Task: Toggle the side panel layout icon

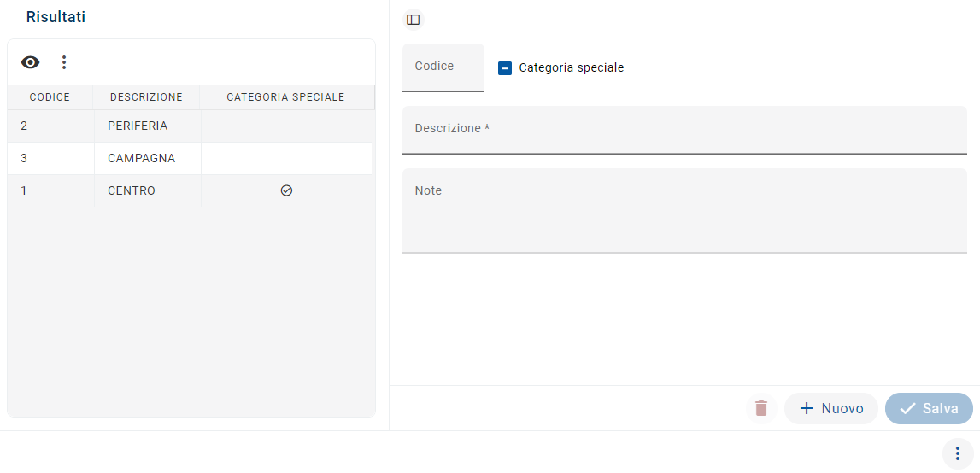Action: point(414,20)
